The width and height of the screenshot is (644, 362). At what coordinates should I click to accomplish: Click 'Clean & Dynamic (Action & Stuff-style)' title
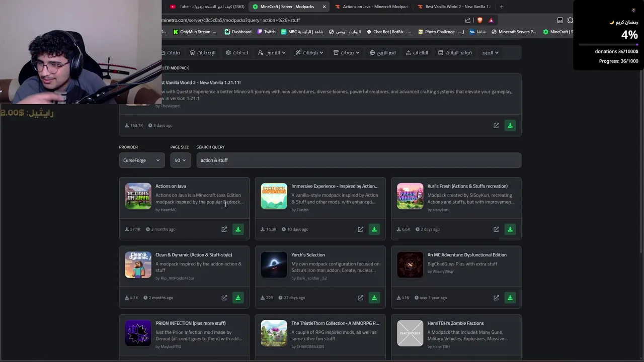[194, 255]
